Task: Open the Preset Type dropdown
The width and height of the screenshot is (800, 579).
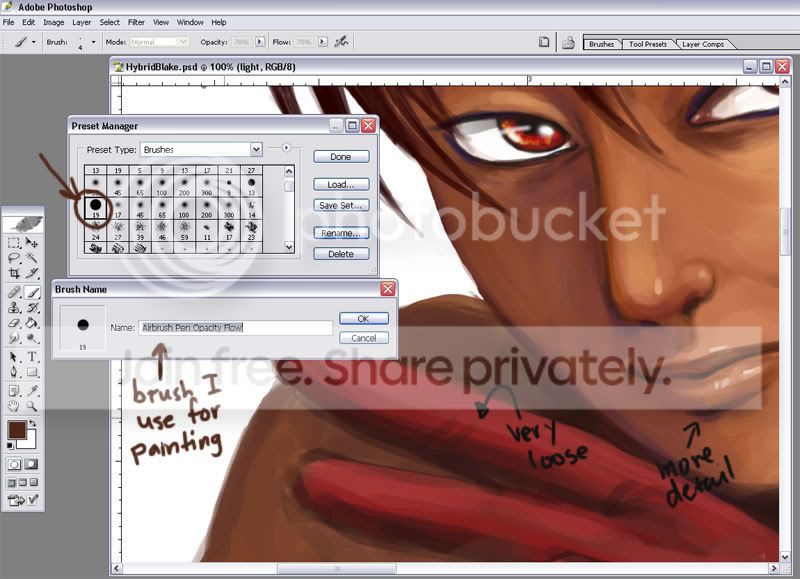Action: [256, 149]
